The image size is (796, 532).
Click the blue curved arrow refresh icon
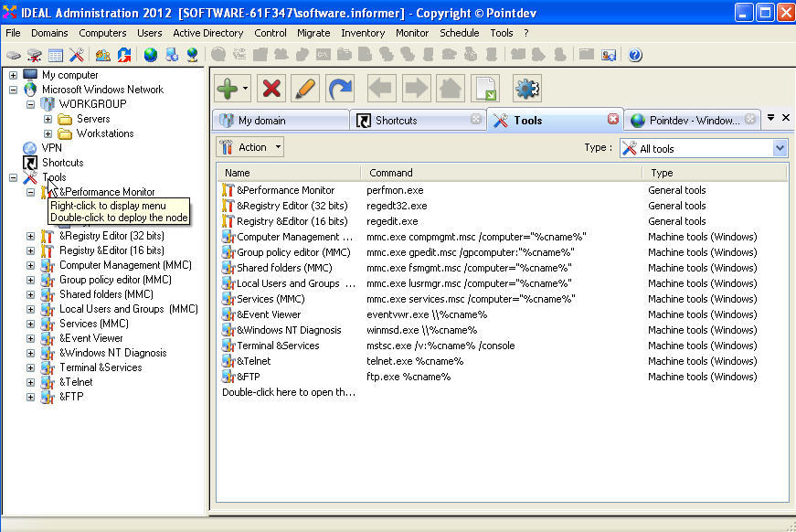click(340, 89)
